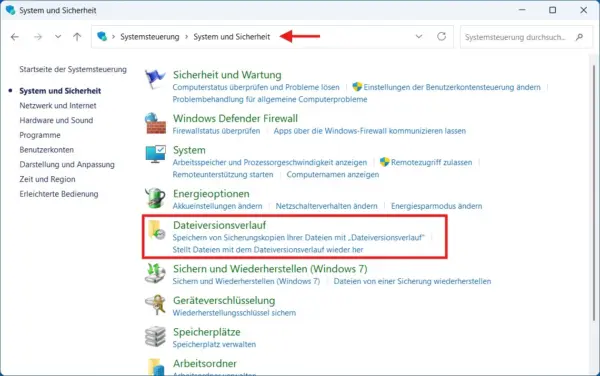
Task: Click Wiederherstellungsschlüssel sichern
Action: (234, 313)
